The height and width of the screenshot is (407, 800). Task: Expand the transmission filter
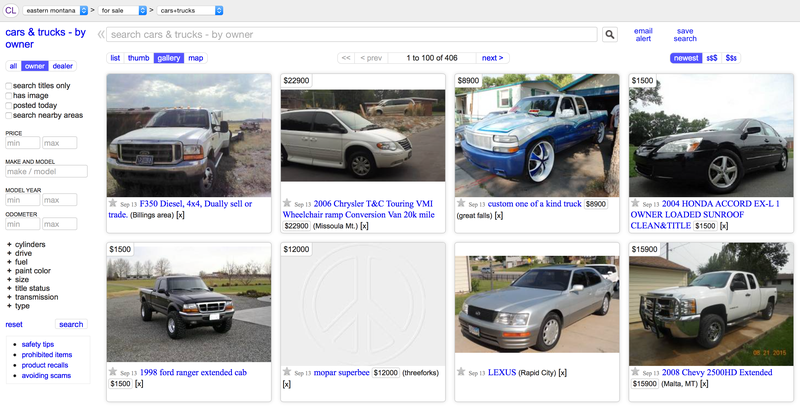[x=32, y=297]
